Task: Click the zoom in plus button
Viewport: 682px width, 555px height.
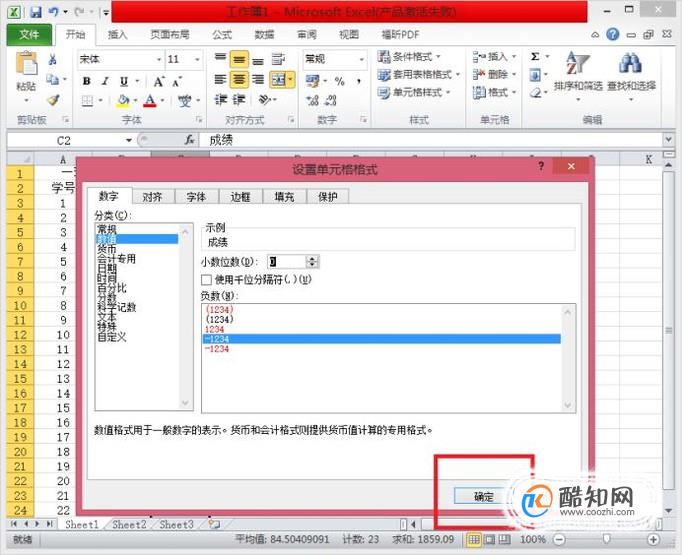Action: point(653,540)
